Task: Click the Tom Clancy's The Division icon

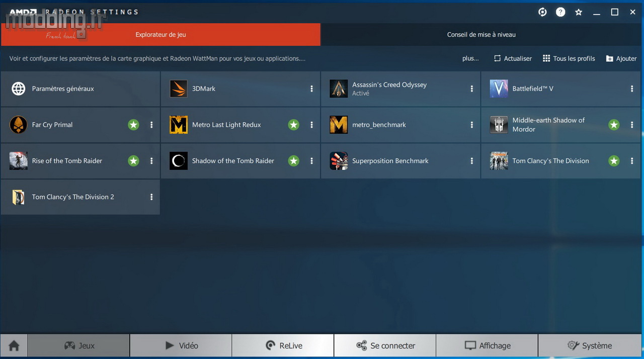Action: coord(499,161)
